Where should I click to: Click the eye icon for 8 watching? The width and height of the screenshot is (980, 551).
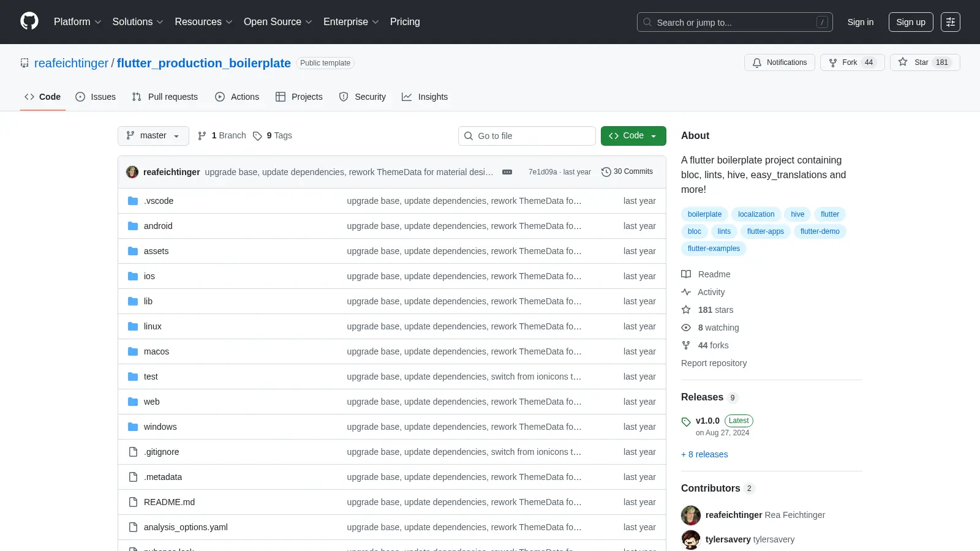click(686, 328)
